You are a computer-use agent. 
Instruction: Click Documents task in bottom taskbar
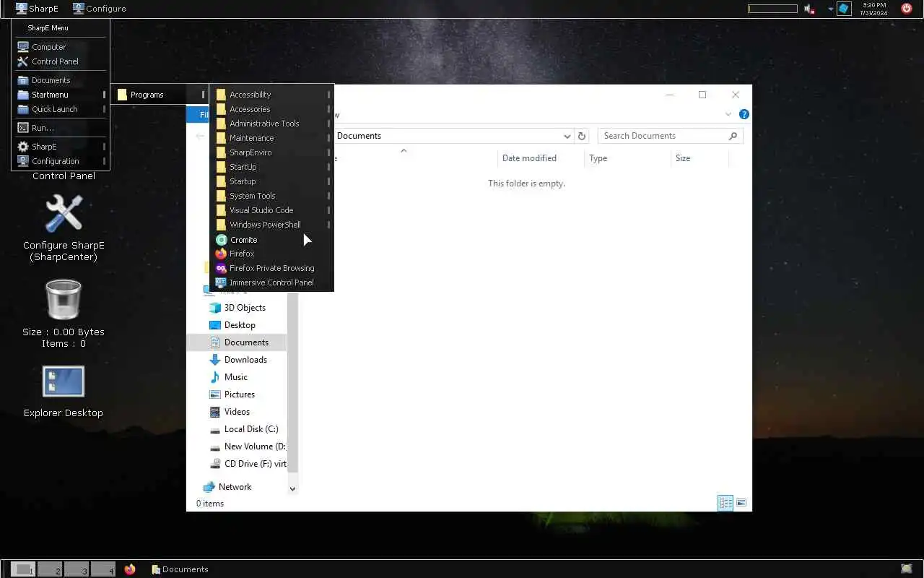tap(180, 569)
